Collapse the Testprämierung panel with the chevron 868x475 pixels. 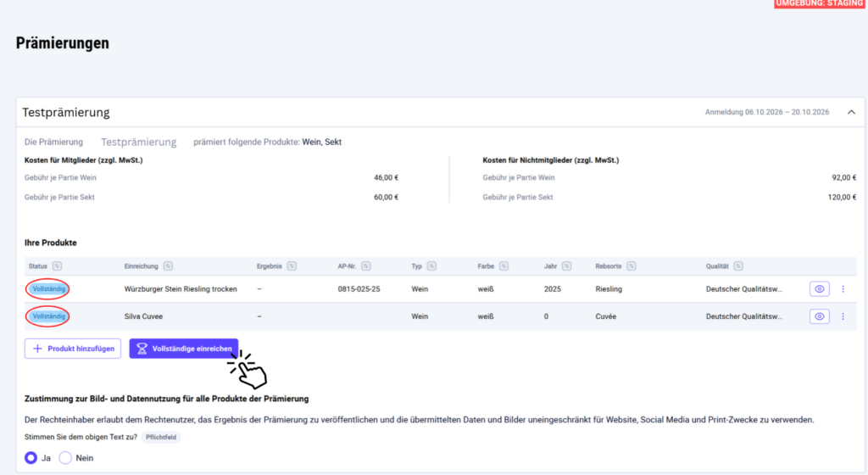point(851,112)
